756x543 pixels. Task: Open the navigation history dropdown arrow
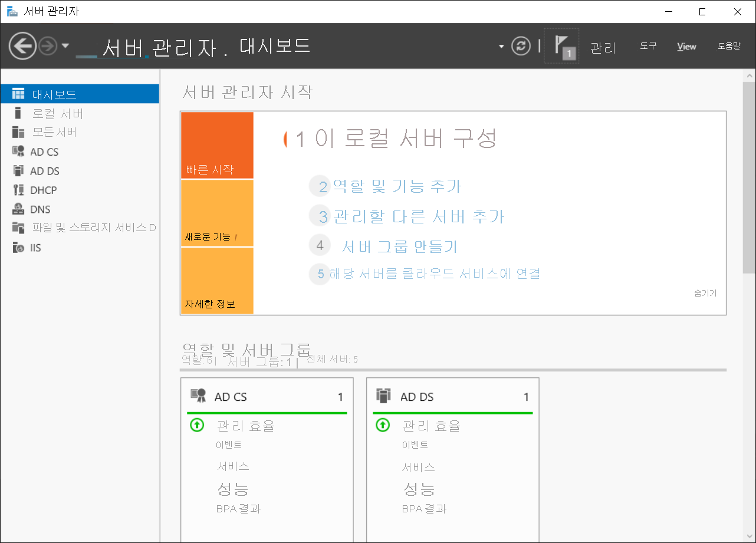point(65,46)
